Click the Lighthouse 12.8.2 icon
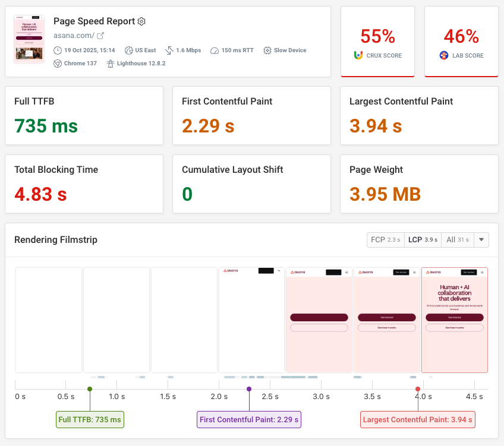The width and height of the screenshot is (504, 446). coord(111,64)
